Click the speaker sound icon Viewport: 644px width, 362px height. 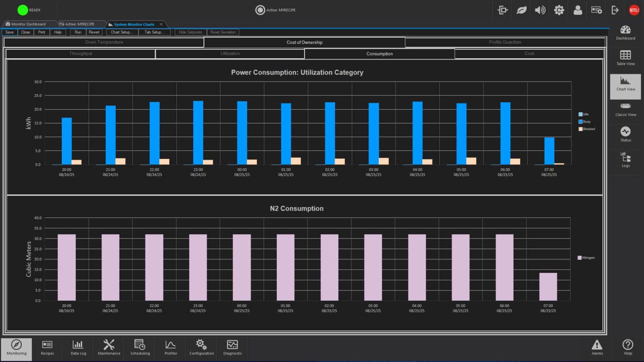tap(540, 10)
